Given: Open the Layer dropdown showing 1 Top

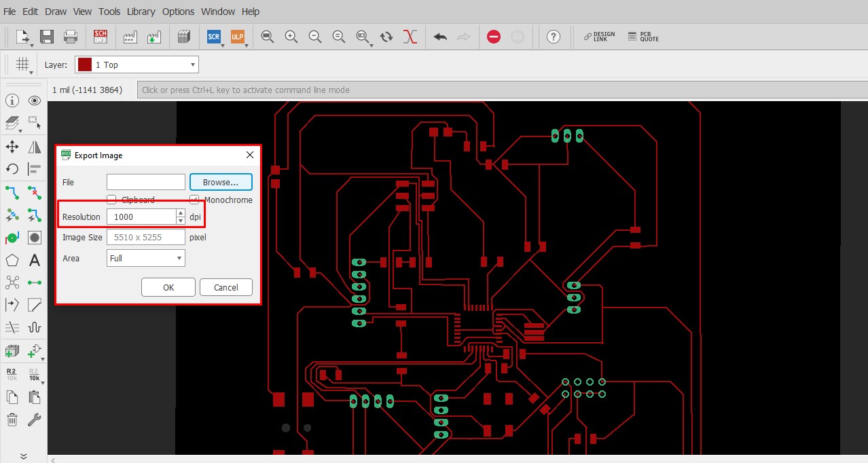Looking at the screenshot, I should pos(137,64).
